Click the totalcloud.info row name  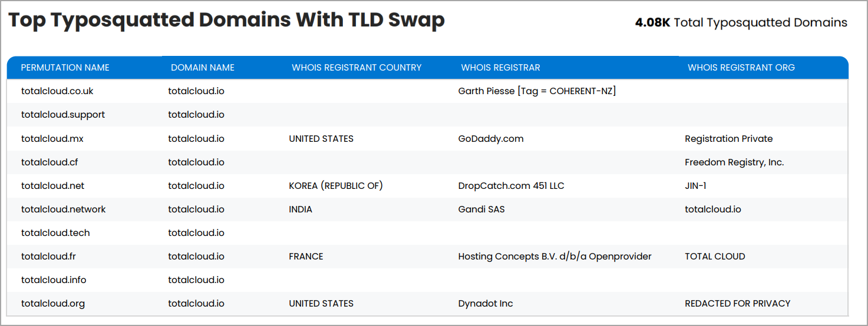(54, 280)
